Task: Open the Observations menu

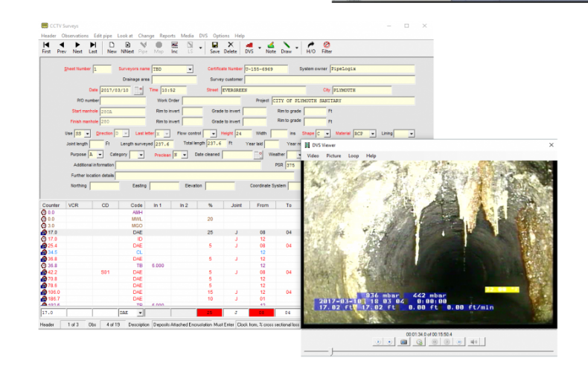Action: pyautogui.click(x=75, y=36)
